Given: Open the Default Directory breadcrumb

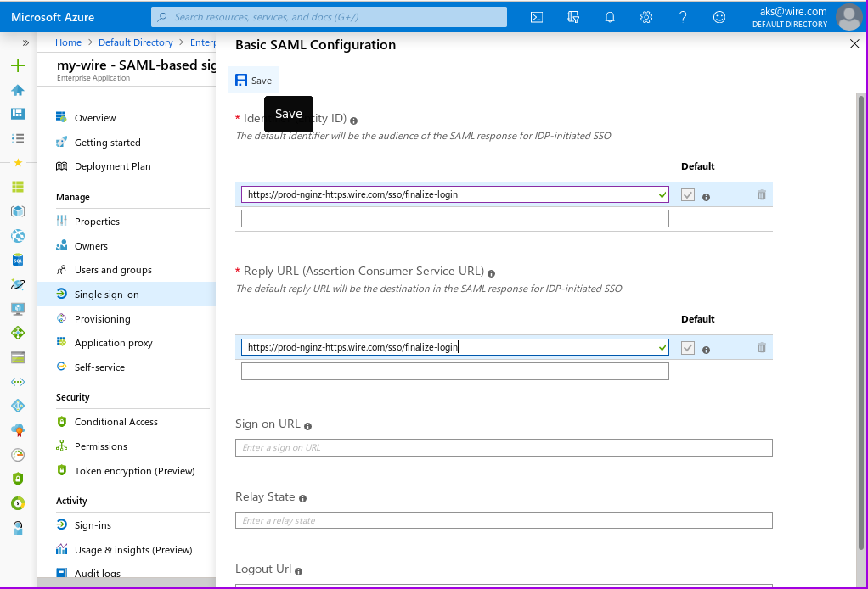Looking at the screenshot, I should point(135,42).
